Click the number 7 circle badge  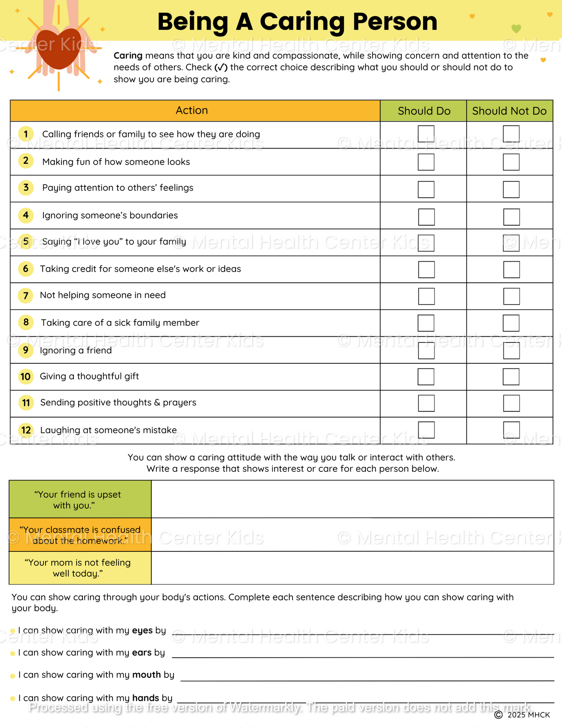[x=26, y=296]
